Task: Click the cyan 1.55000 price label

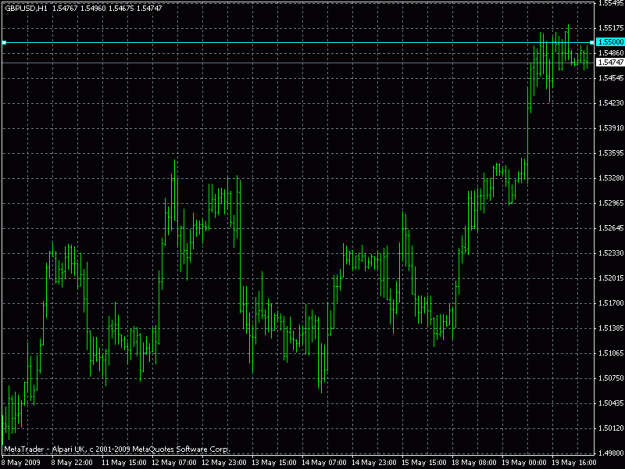Action: [x=610, y=42]
